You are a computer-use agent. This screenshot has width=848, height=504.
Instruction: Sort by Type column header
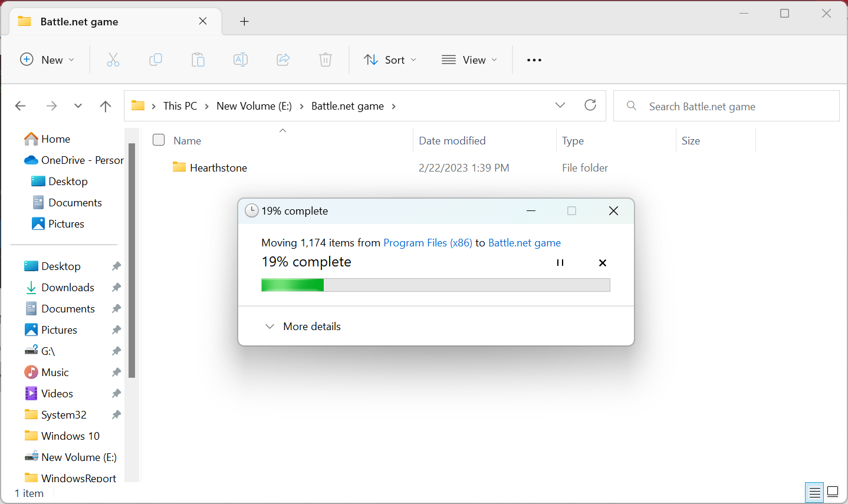pos(573,140)
